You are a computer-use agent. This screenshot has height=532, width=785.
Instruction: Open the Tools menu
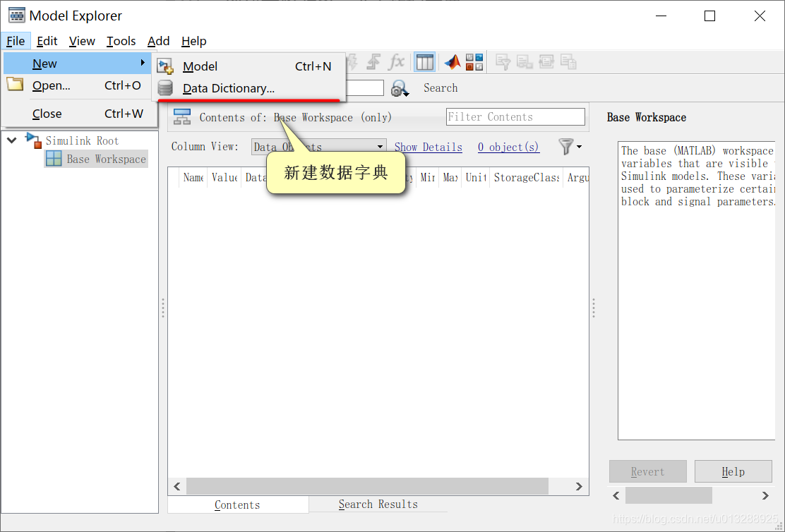click(121, 41)
